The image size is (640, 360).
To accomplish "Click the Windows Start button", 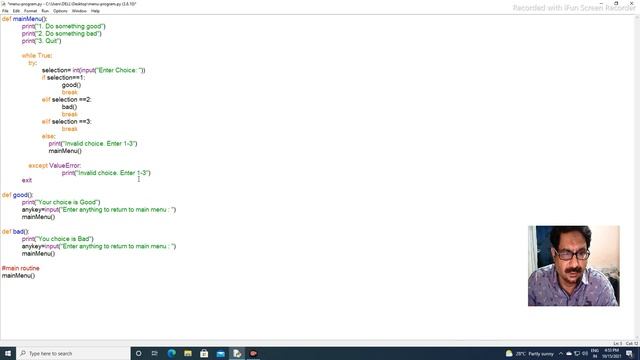I will click(x=8, y=353).
